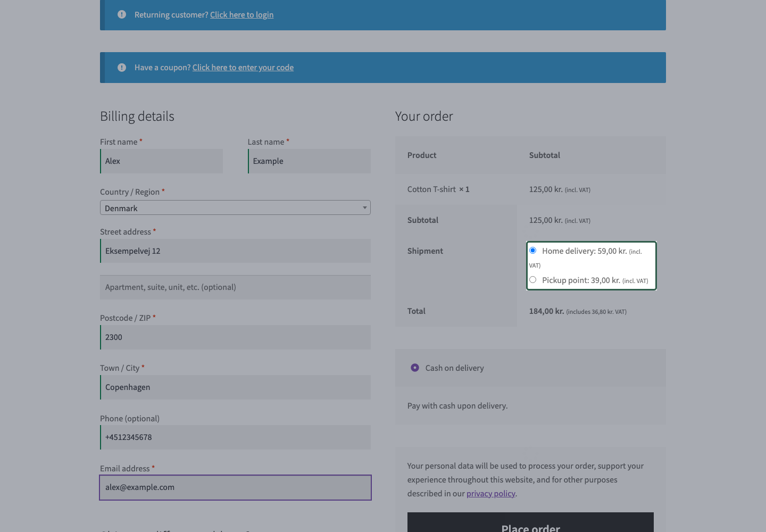Focus the Last name field

[310, 161]
